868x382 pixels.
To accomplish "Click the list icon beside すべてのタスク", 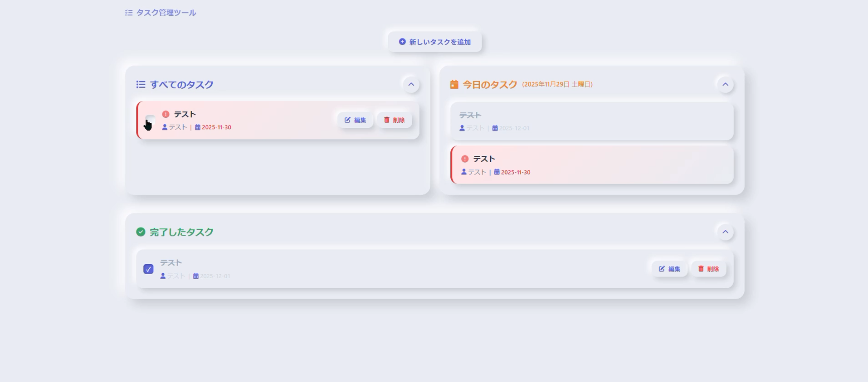I will (x=141, y=85).
